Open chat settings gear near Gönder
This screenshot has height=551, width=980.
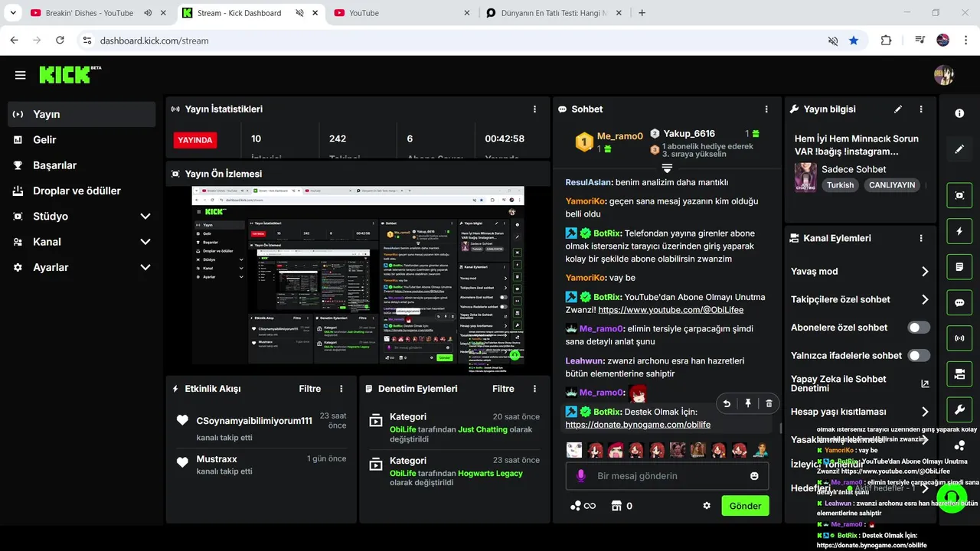click(707, 506)
